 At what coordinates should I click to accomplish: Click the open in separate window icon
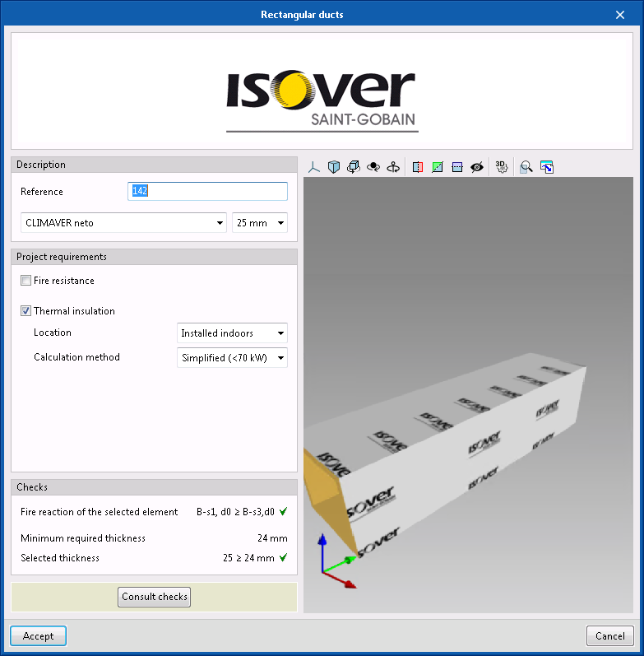coord(547,167)
